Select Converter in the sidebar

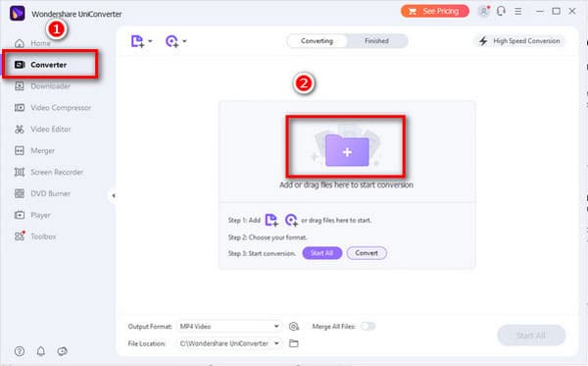click(x=50, y=65)
